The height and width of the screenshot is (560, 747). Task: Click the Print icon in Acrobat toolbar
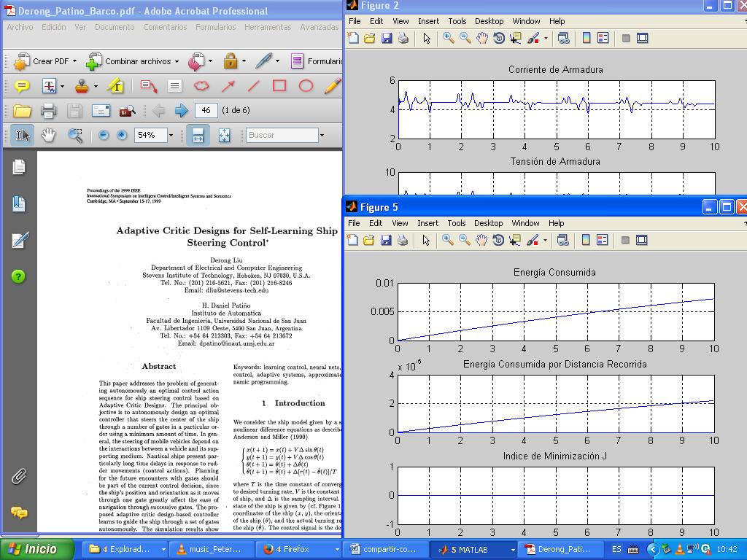[48, 111]
